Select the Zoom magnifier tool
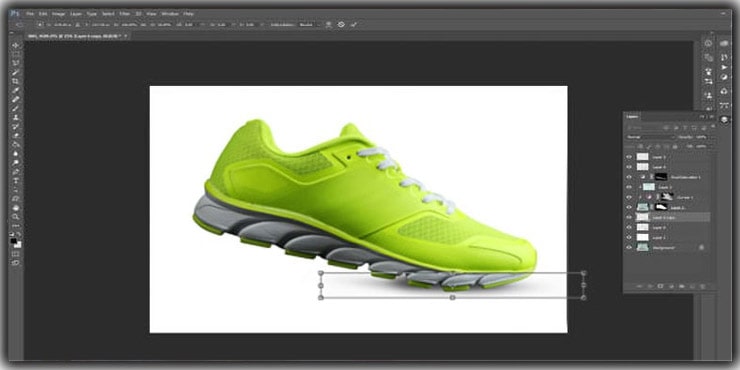Image resolution: width=740 pixels, height=370 pixels. click(x=16, y=217)
